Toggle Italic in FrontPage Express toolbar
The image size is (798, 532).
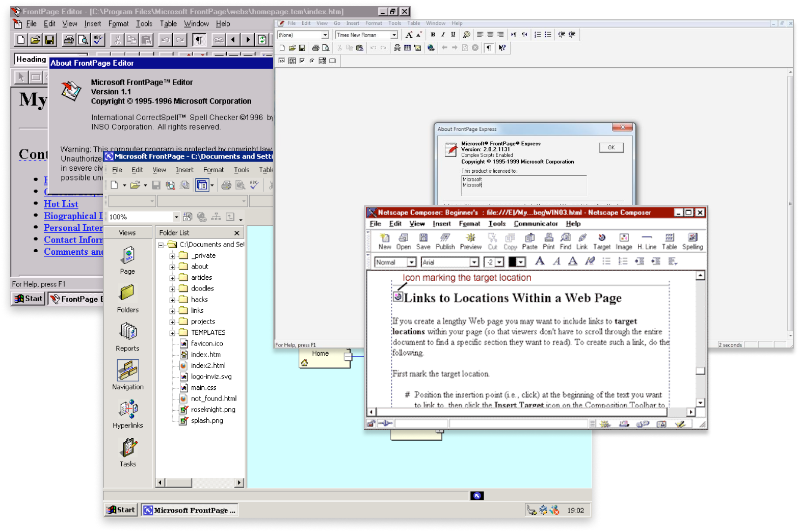(443, 35)
